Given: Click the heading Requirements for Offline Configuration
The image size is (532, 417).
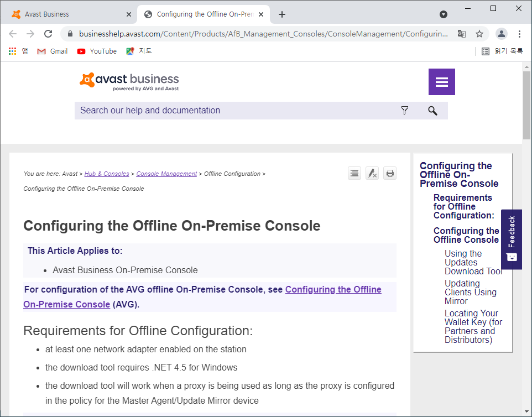Looking at the screenshot, I should tap(138, 331).
